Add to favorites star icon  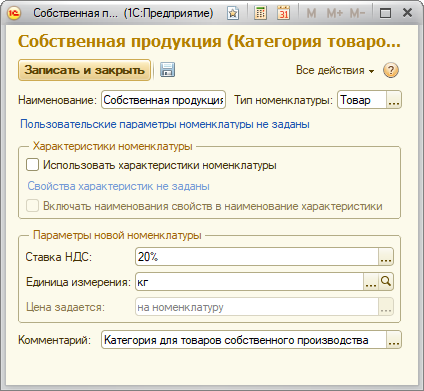tap(233, 13)
